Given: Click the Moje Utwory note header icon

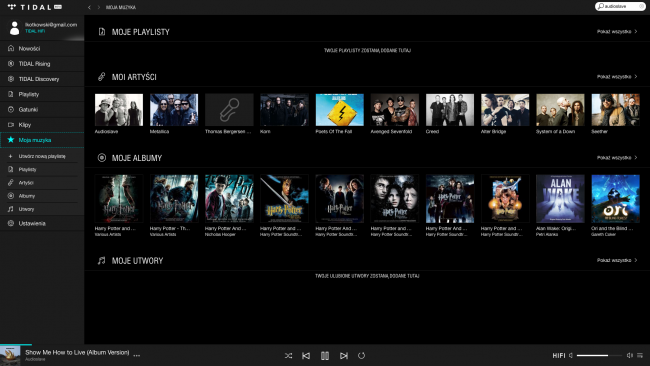Looking at the screenshot, I should click(x=102, y=260).
